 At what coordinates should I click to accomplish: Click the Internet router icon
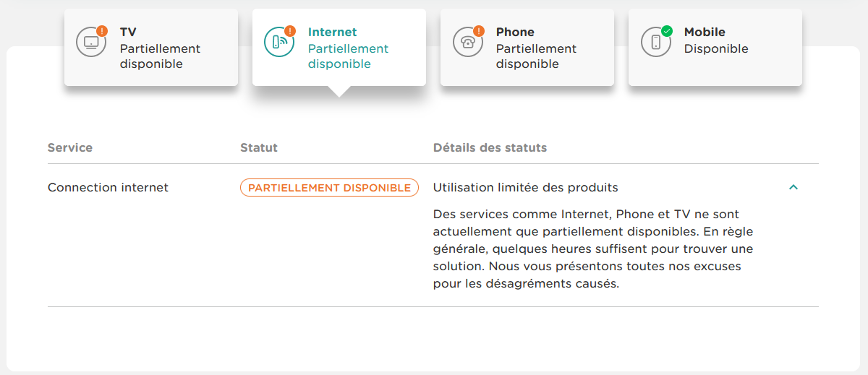279,42
